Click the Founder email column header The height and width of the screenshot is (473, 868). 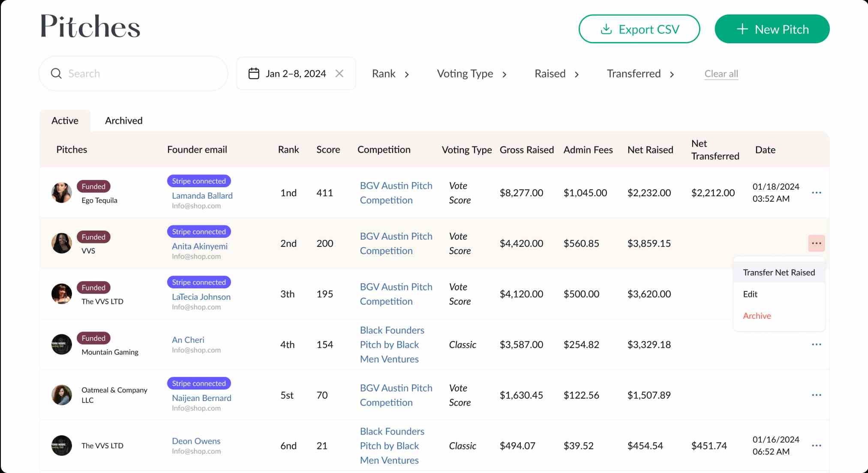point(197,150)
